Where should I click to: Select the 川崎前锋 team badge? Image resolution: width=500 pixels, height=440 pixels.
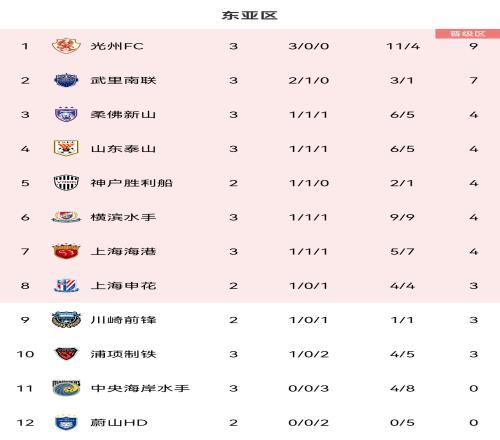(x=66, y=320)
